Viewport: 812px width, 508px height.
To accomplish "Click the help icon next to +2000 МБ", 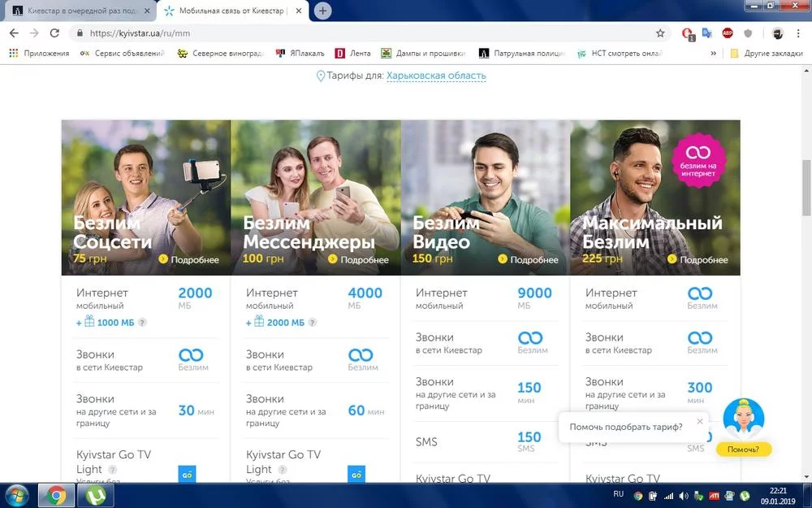I will (313, 323).
